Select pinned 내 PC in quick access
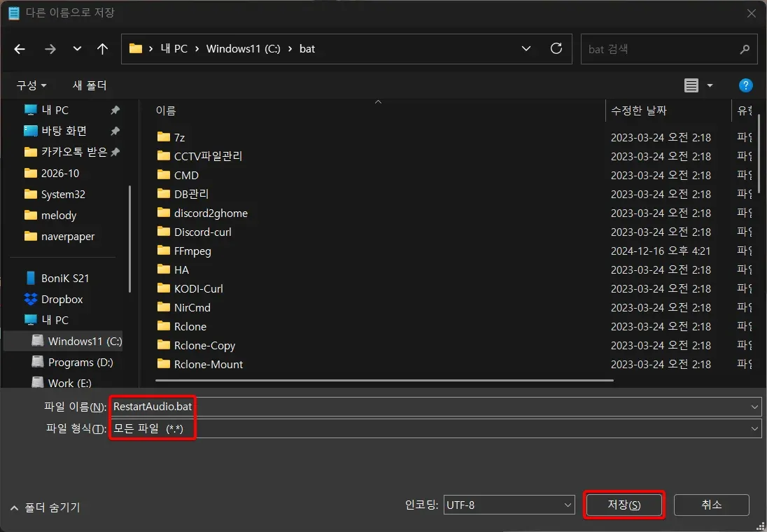Image resolution: width=767 pixels, height=532 pixels. tap(55, 110)
